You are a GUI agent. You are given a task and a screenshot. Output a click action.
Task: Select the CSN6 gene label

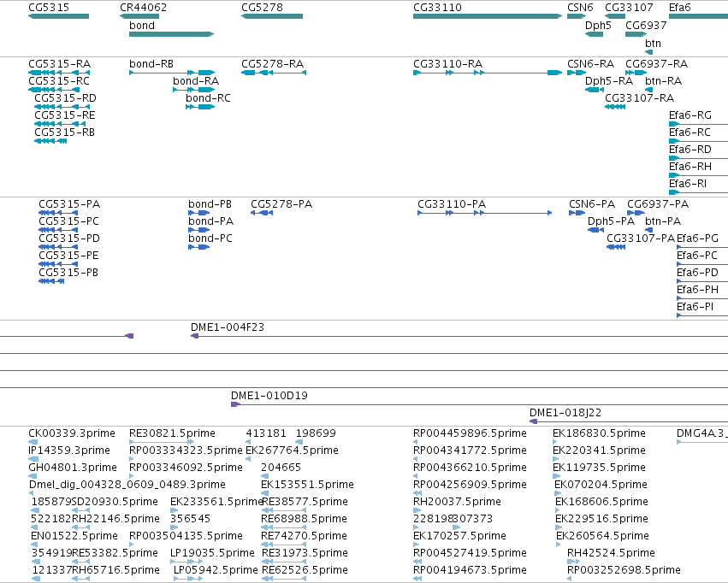[x=580, y=8]
